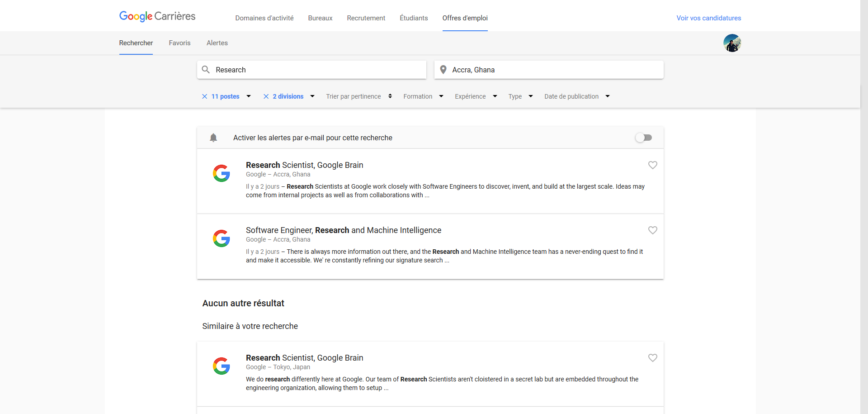Open Software Engineer, Research and Machine Intelligence job

344,230
